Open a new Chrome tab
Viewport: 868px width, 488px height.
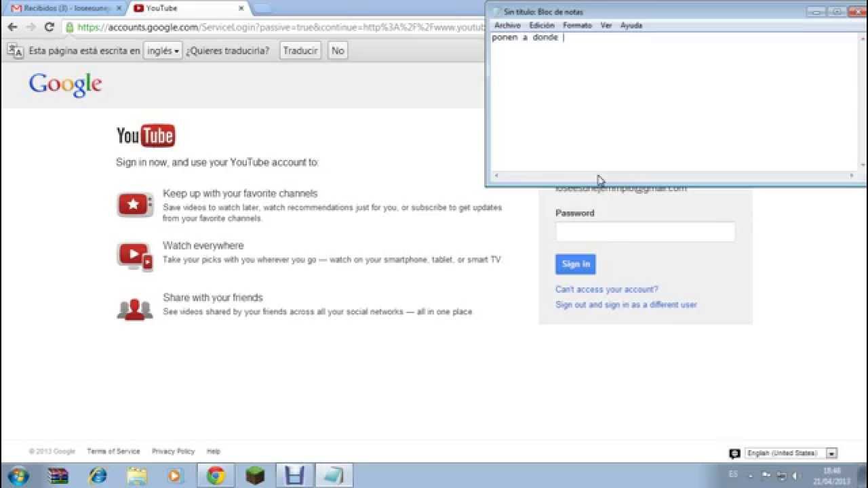[x=261, y=8]
